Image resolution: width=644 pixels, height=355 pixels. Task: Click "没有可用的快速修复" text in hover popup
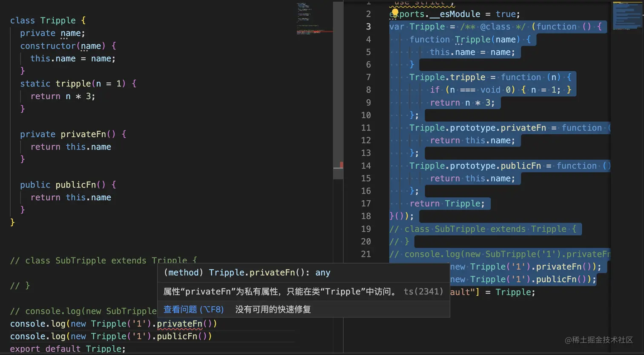pos(273,309)
